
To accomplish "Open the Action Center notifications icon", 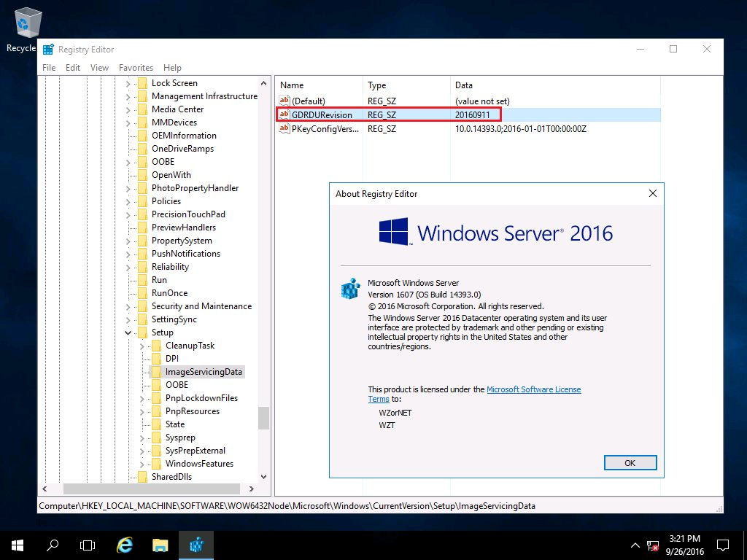I will pos(723,545).
